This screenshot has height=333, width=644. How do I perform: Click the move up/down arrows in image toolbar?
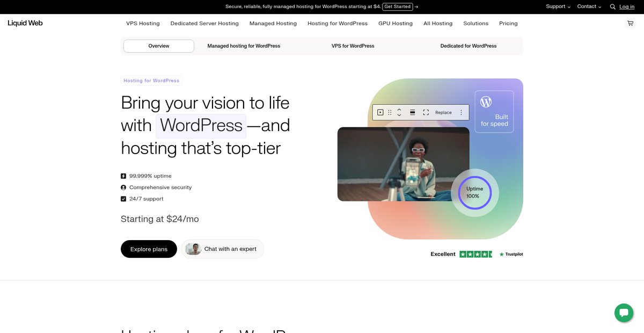[x=399, y=112]
